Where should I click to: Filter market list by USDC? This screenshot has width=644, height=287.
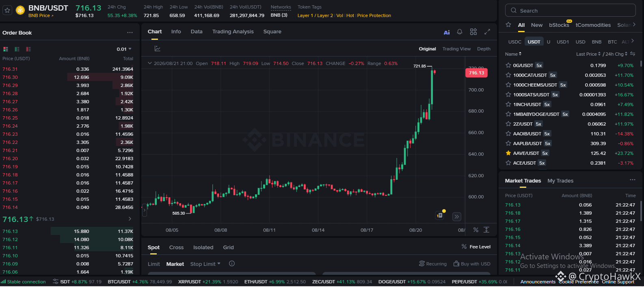pos(514,42)
